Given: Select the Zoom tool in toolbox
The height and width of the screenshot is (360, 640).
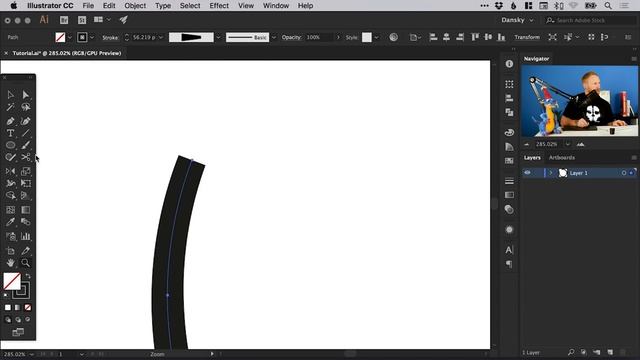Looking at the screenshot, I should pyautogui.click(x=26, y=263).
